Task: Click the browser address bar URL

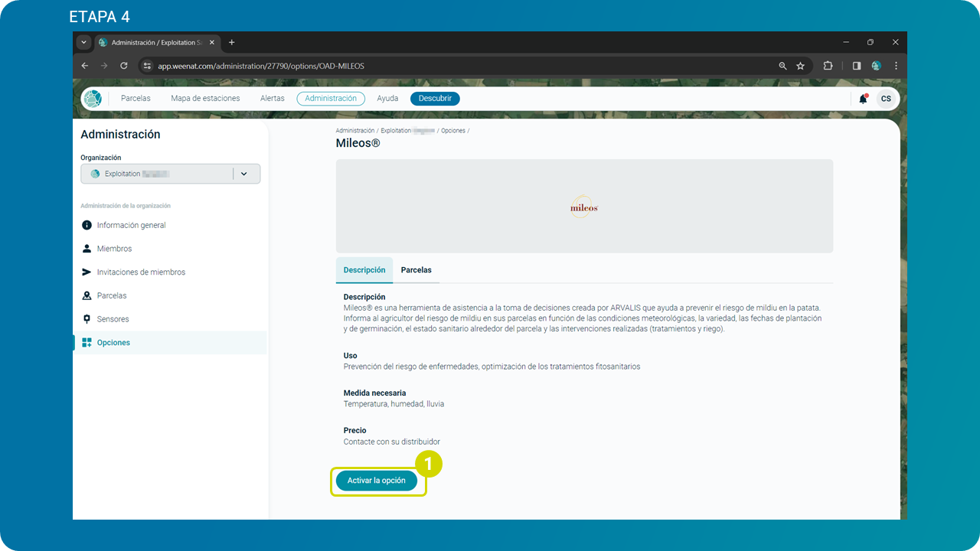Action: pyautogui.click(x=261, y=66)
